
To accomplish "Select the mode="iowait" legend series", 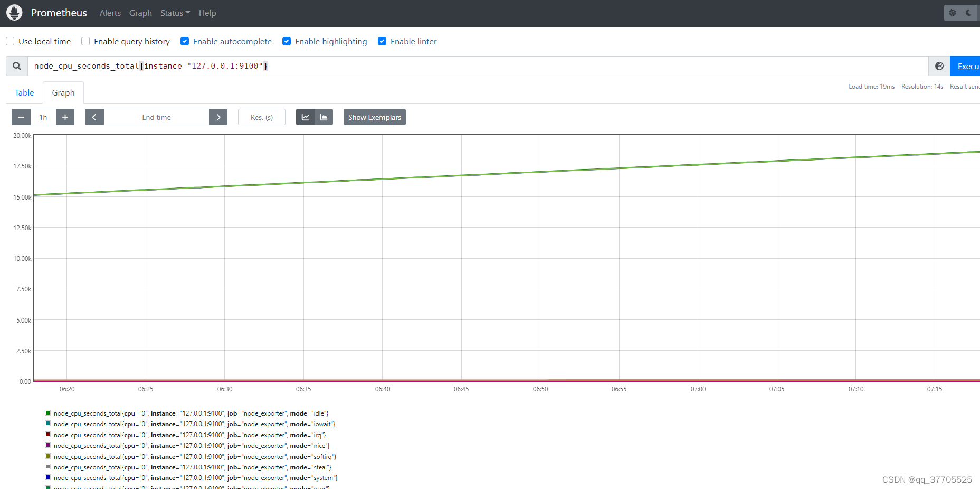I will click(194, 424).
